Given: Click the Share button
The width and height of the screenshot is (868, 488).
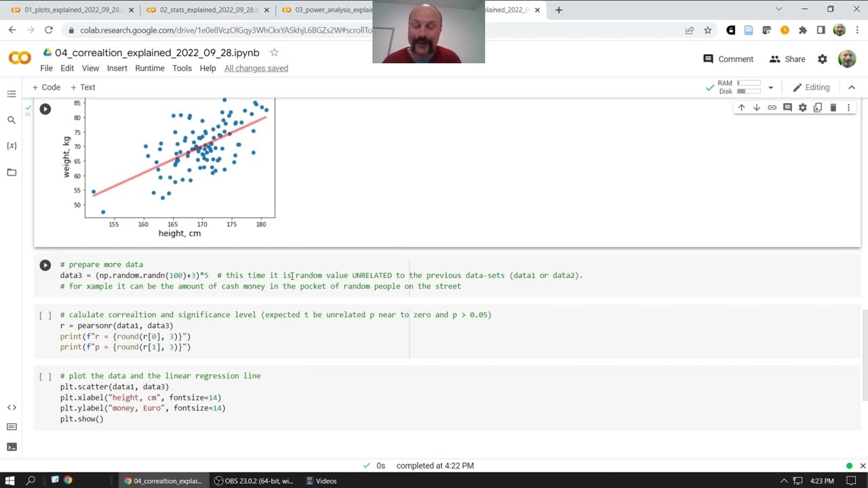Looking at the screenshot, I should tap(787, 59).
